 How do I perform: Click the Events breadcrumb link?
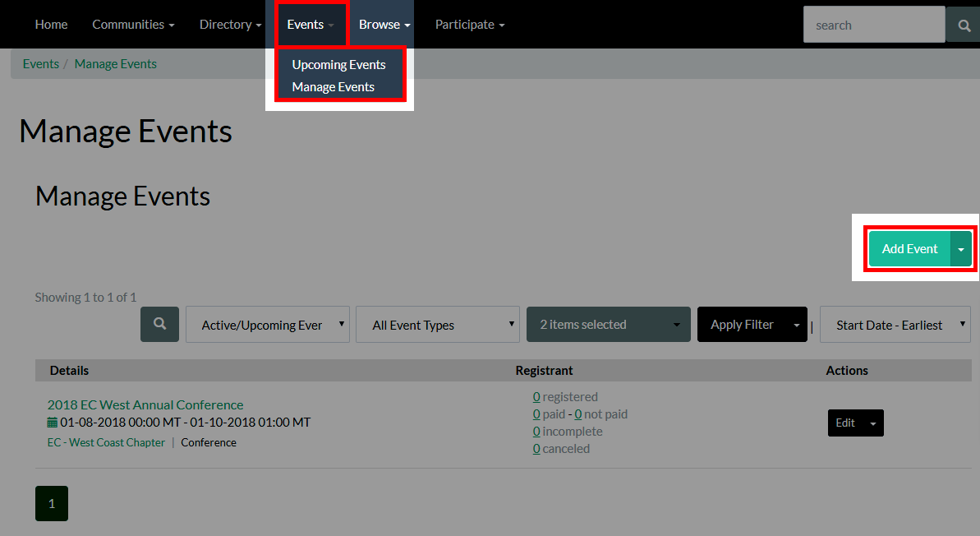(40, 64)
